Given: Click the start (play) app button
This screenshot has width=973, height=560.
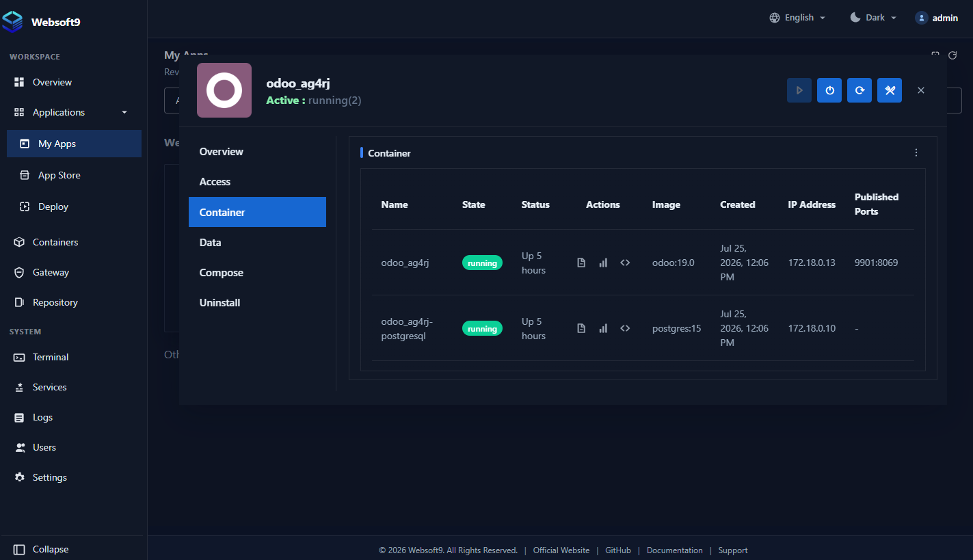Looking at the screenshot, I should click(799, 90).
